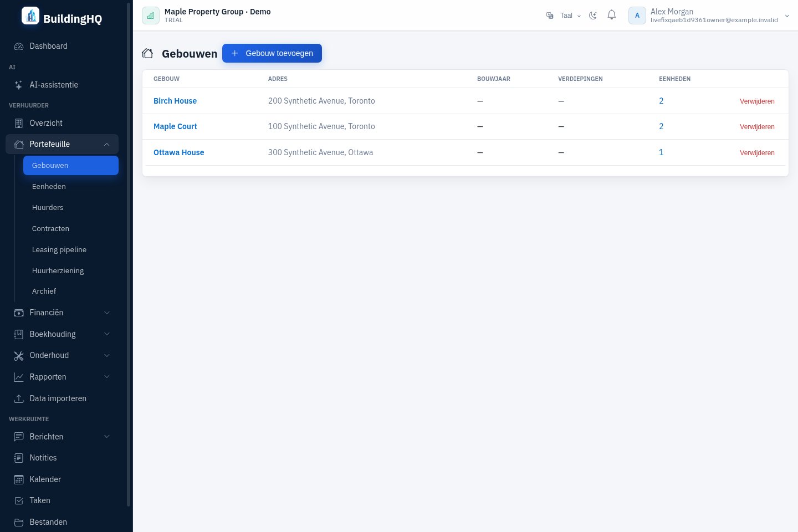This screenshot has width=798, height=532.
Task: Click the units count for Maple Court
Action: (661, 126)
